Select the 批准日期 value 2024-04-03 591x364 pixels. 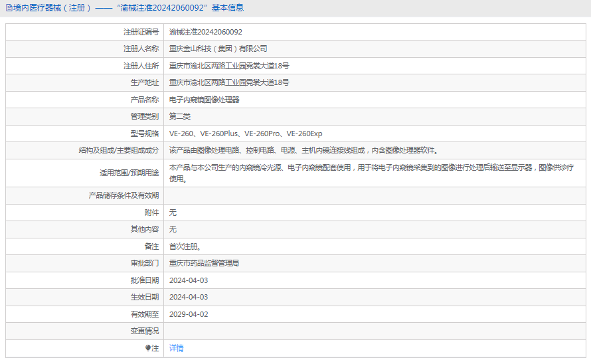[x=189, y=280]
